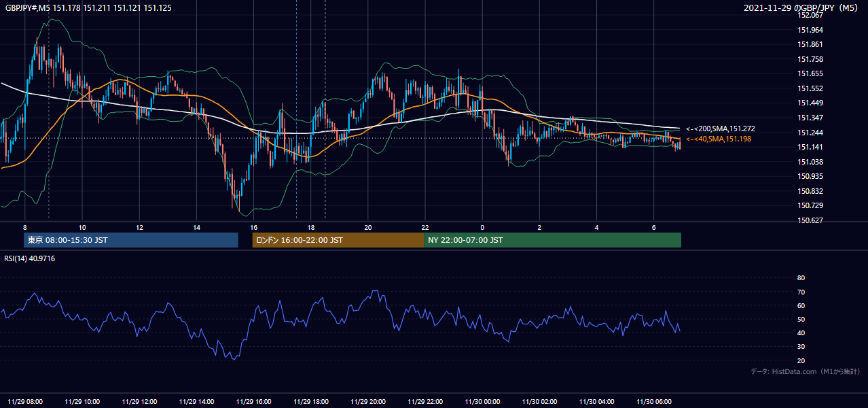The image size is (868, 408).
Task: Click RSI scale value 60
Action: pos(801,305)
